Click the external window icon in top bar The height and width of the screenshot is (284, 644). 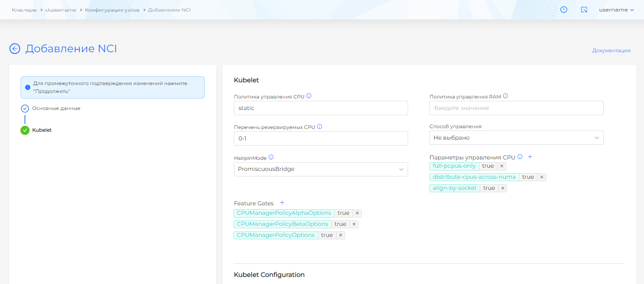[x=584, y=10]
